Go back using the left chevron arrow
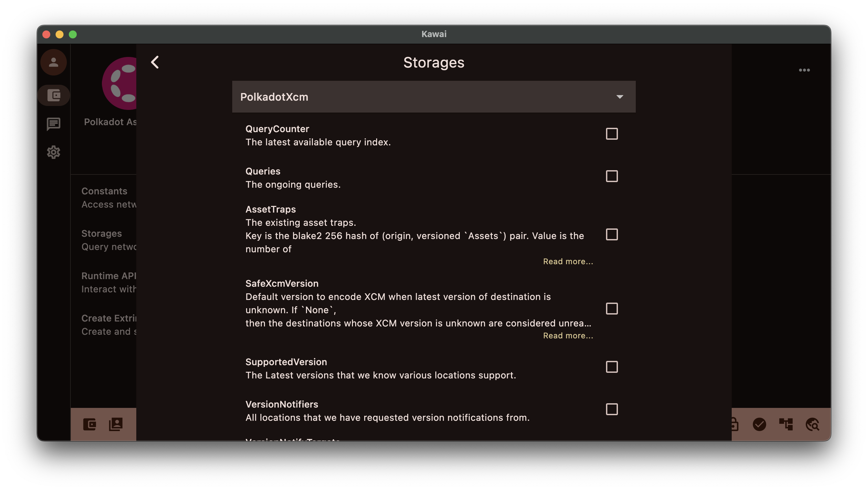This screenshot has width=868, height=490. (155, 62)
